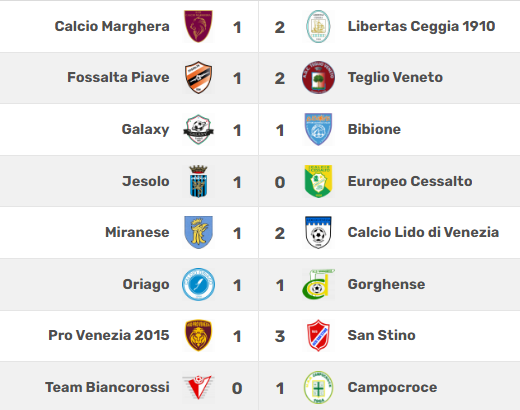Select the Oriago circular blue badge
This screenshot has height=410, width=520.
point(198,284)
